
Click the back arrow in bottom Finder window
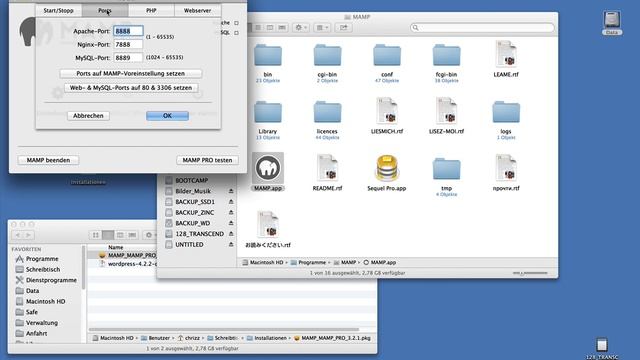click(18, 235)
